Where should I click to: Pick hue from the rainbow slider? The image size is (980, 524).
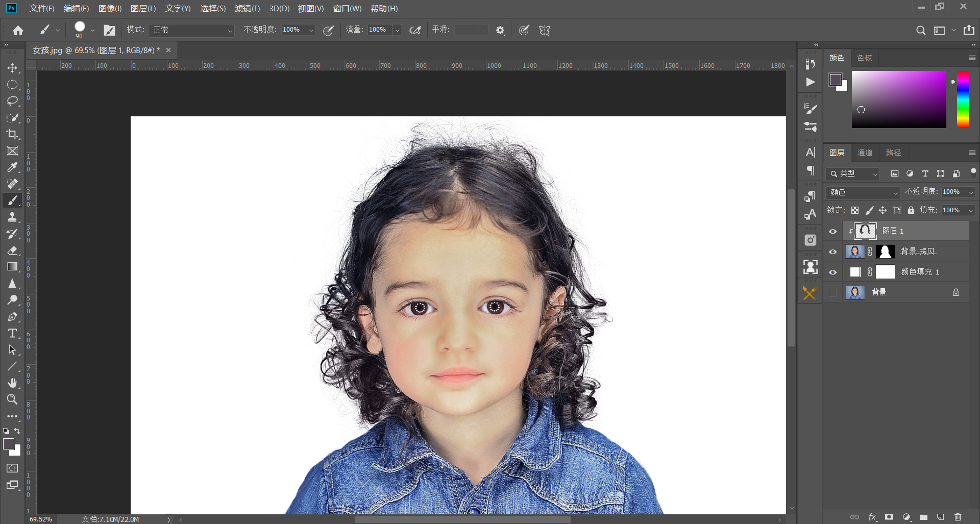[963, 99]
